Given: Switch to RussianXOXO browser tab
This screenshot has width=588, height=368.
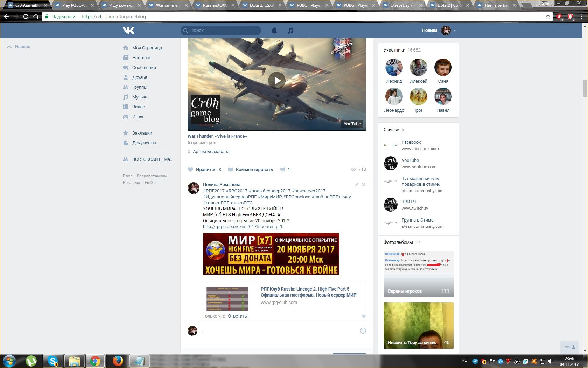Looking at the screenshot, I should coord(214,5).
